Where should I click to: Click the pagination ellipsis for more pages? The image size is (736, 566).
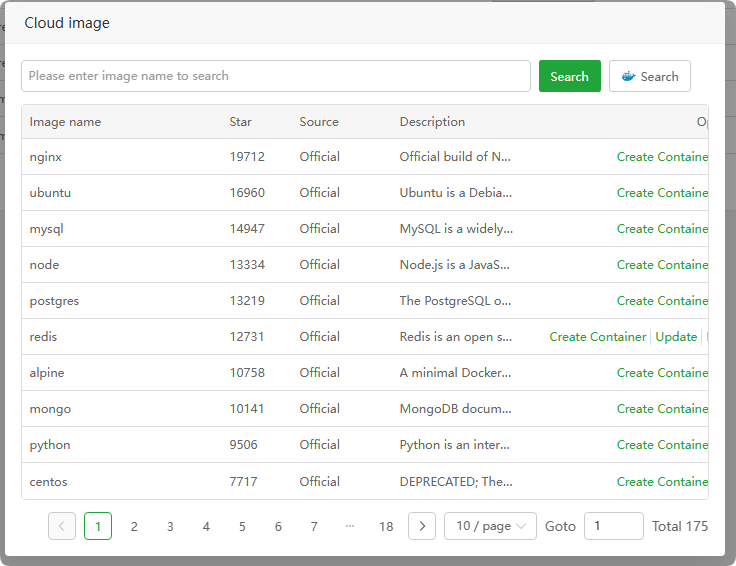350,526
